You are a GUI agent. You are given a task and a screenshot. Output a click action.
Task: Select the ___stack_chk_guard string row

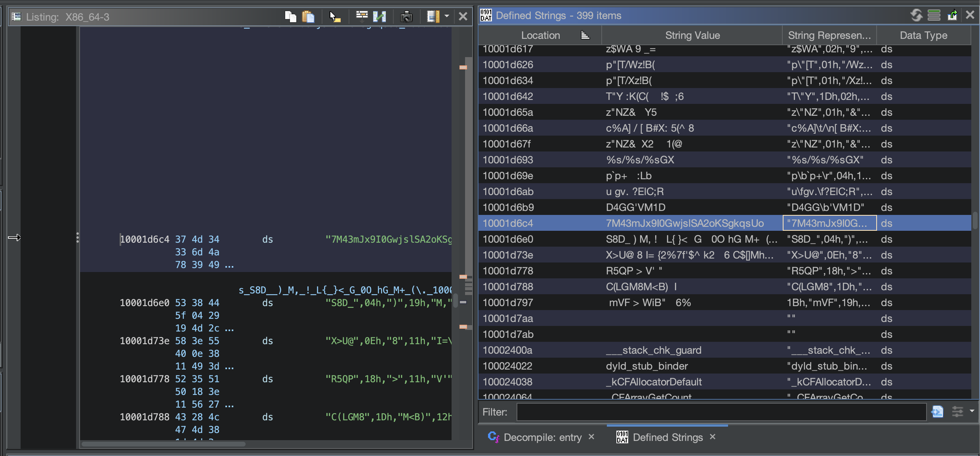(725, 350)
